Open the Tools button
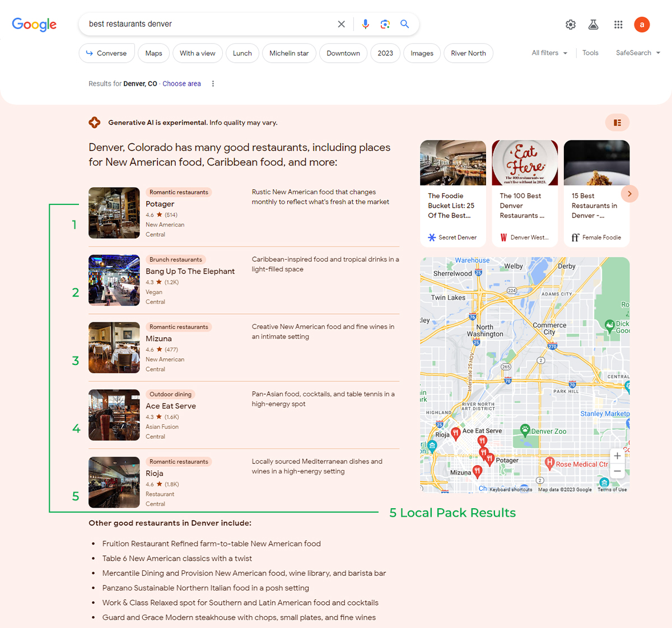This screenshot has width=672, height=628. pyautogui.click(x=590, y=53)
